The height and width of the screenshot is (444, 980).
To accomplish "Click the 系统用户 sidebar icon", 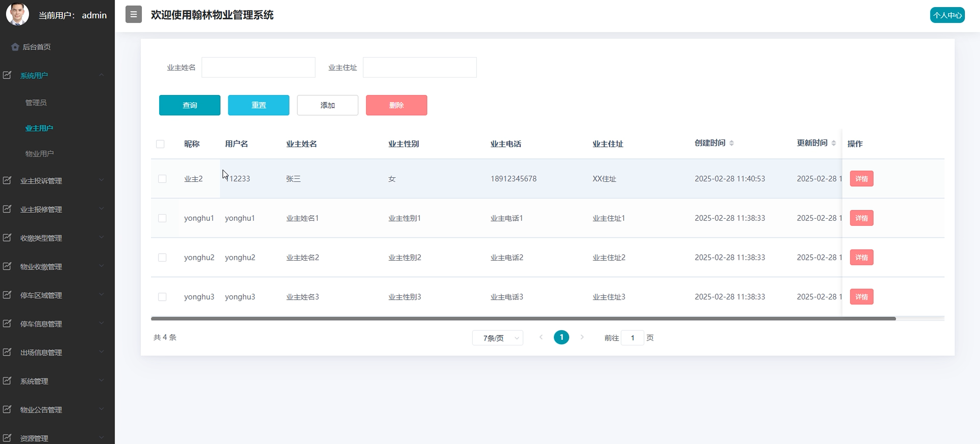I will (x=7, y=75).
